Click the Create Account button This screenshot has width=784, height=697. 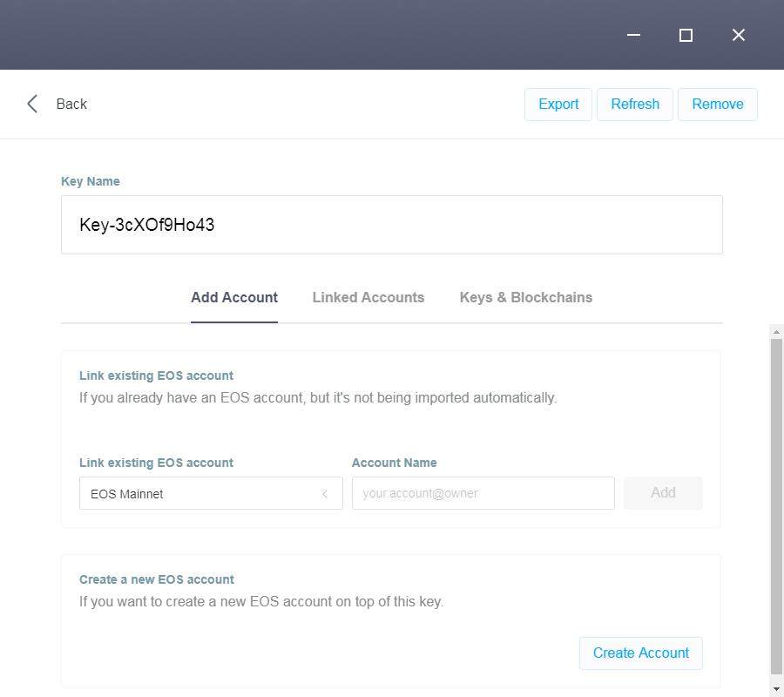tap(640, 653)
